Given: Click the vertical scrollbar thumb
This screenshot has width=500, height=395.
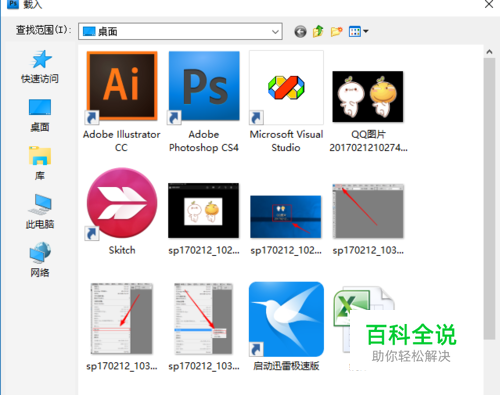Looking at the screenshot, I should point(489,199).
